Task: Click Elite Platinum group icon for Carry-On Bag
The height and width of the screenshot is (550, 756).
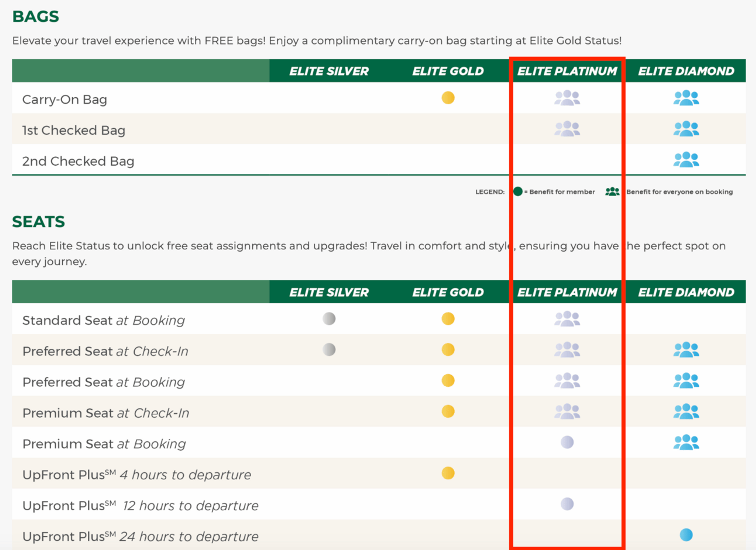Action: tap(567, 98)
